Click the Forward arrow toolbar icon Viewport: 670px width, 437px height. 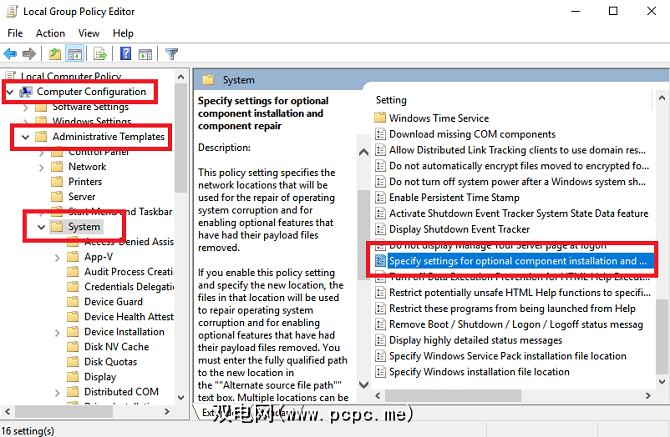click(29, 54)
